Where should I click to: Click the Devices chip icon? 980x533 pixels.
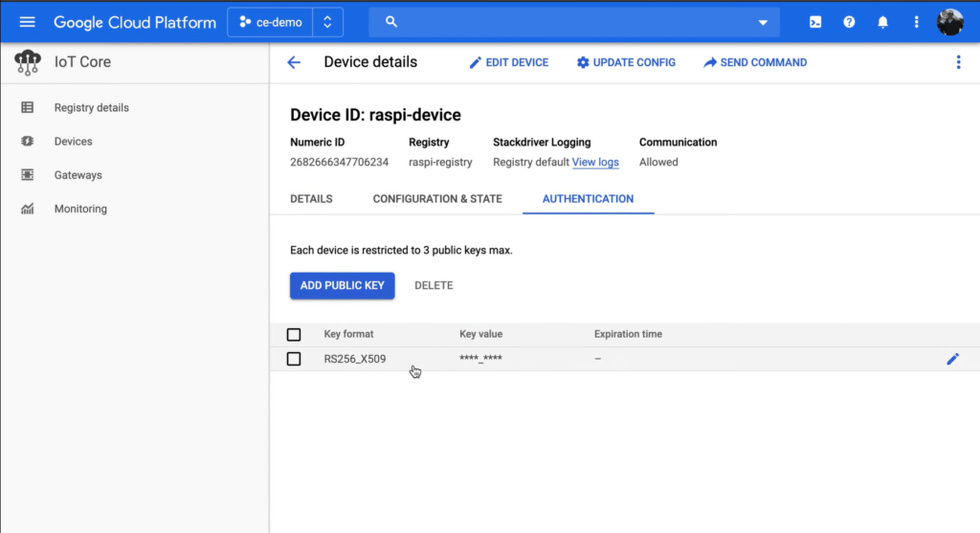tap(28, 142)
